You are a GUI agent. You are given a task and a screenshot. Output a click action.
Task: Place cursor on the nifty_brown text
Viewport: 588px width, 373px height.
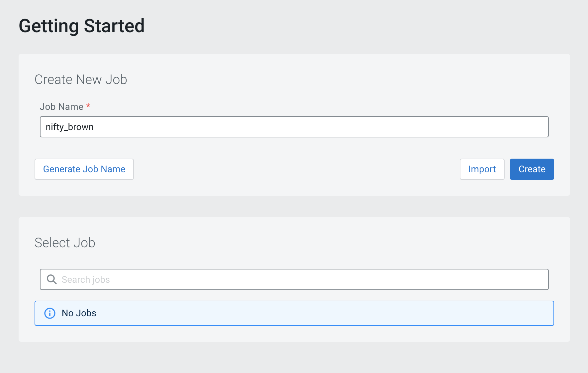[69, 127]
